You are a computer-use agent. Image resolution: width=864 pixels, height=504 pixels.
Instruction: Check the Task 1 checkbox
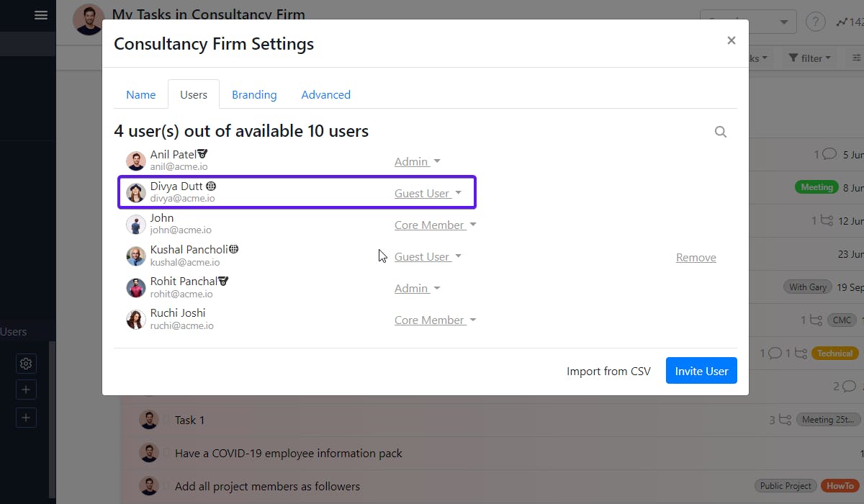[166, 420]
